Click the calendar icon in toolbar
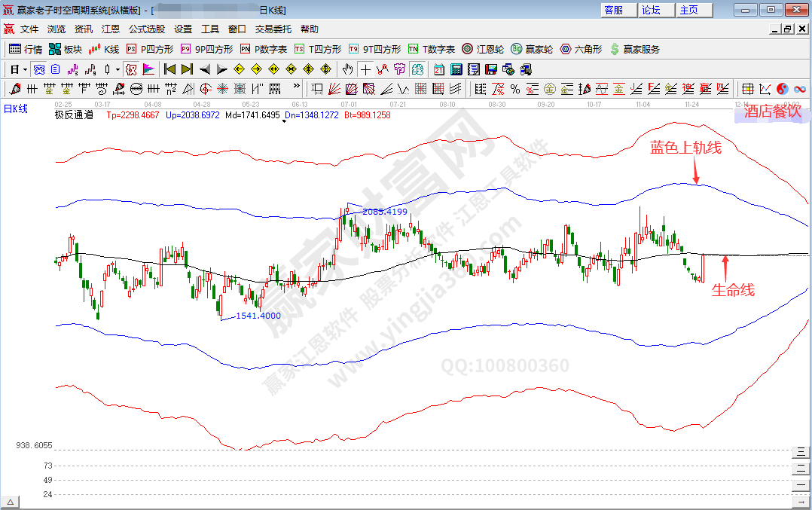Viewport: 812px width, 510px height. (x=438, y=69)
